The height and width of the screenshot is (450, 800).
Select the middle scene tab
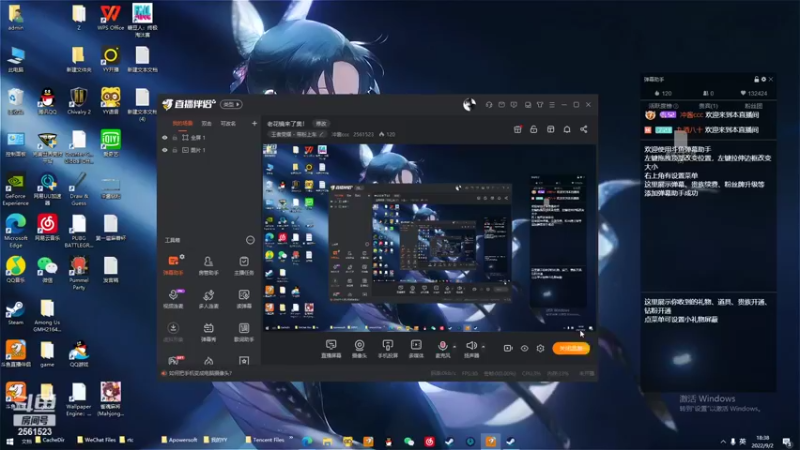coord(206,123)
